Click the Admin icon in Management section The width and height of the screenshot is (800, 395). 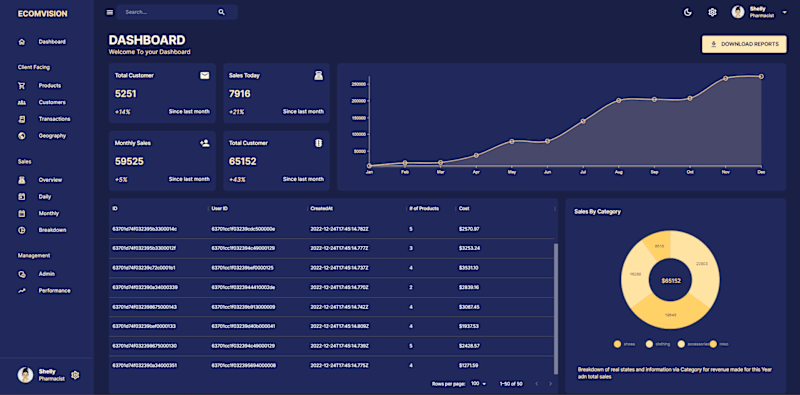[x=21, y=274]
